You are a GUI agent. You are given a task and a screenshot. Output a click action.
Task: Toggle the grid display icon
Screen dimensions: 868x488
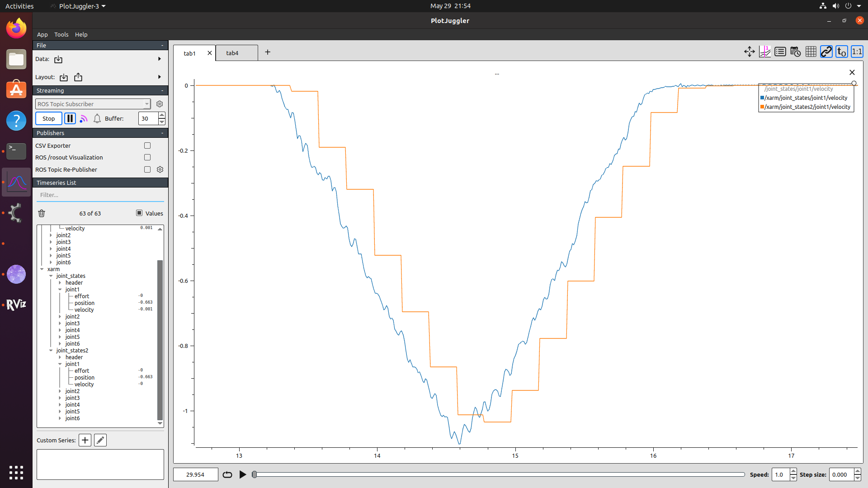[x=811, y=52]
